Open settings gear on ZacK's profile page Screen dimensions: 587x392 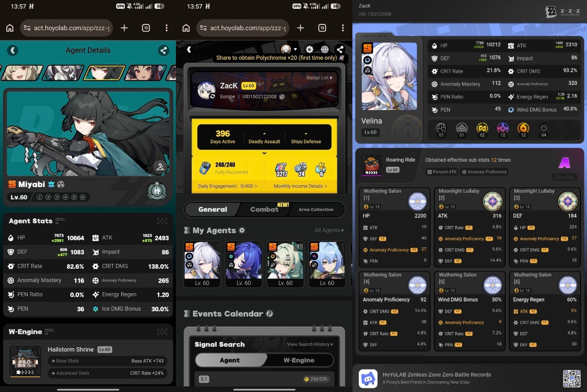pyautogui.click(x=310, y=49)
